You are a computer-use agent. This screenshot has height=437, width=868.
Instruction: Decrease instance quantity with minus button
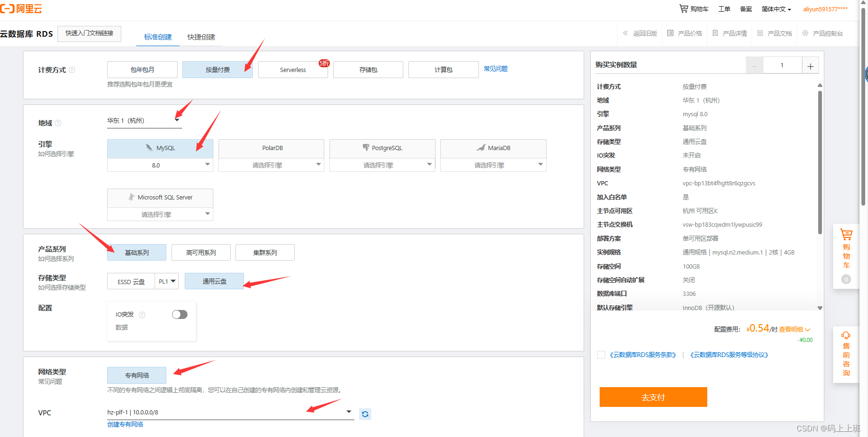754,65
